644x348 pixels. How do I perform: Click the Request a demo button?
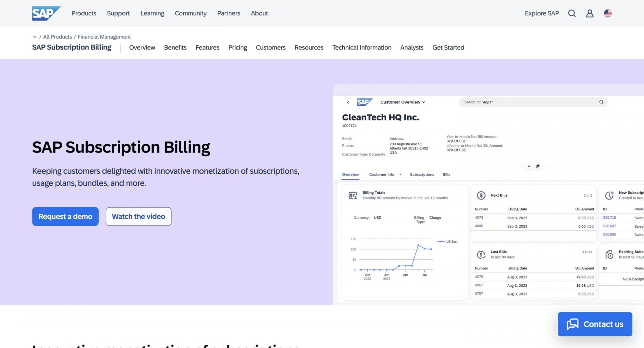[65, 216]
